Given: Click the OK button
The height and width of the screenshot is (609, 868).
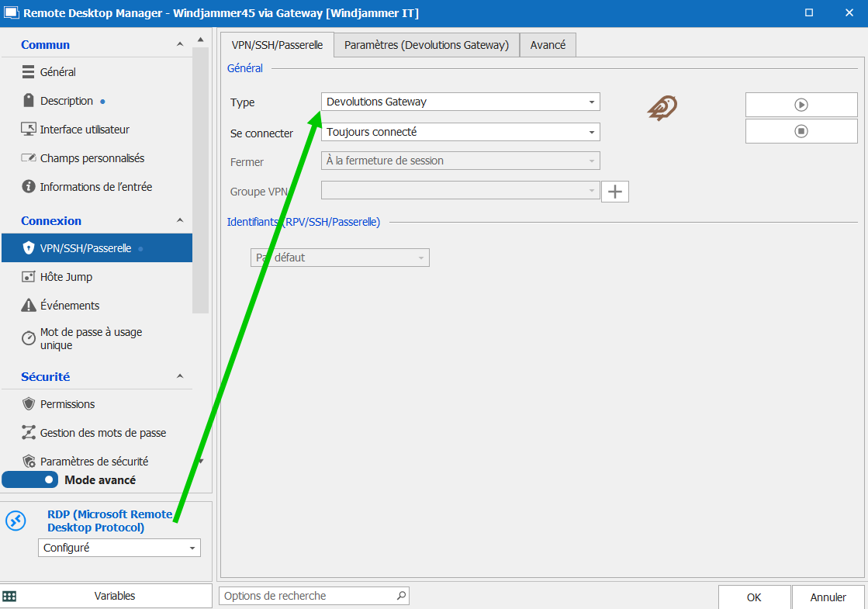Looking at the screenshot, I should 753,597.
